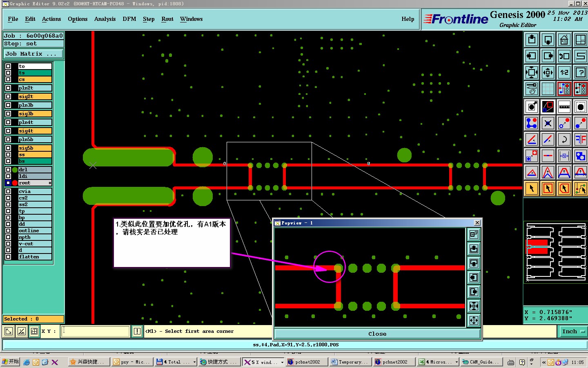Open the Actions menu
The width and height of the screenshot is (588, 368).
[x=51, y=19]
